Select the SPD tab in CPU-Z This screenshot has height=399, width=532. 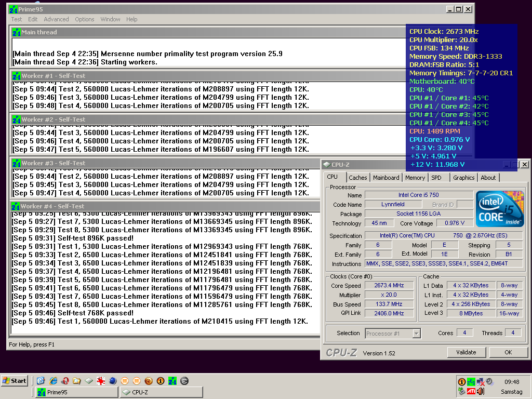pos(436,178)
